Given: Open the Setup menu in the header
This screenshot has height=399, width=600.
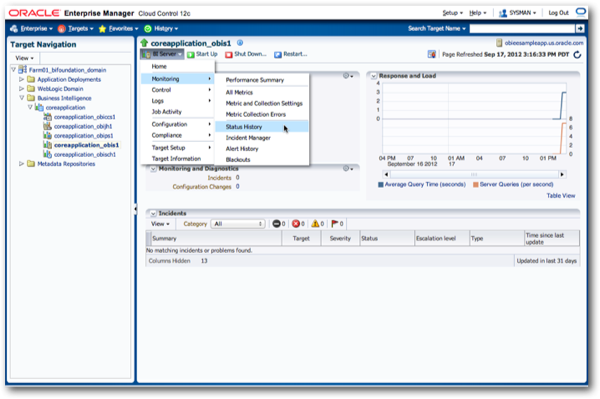Looking at the screenshot, I should pyautogui.click(x=452, y=13).
